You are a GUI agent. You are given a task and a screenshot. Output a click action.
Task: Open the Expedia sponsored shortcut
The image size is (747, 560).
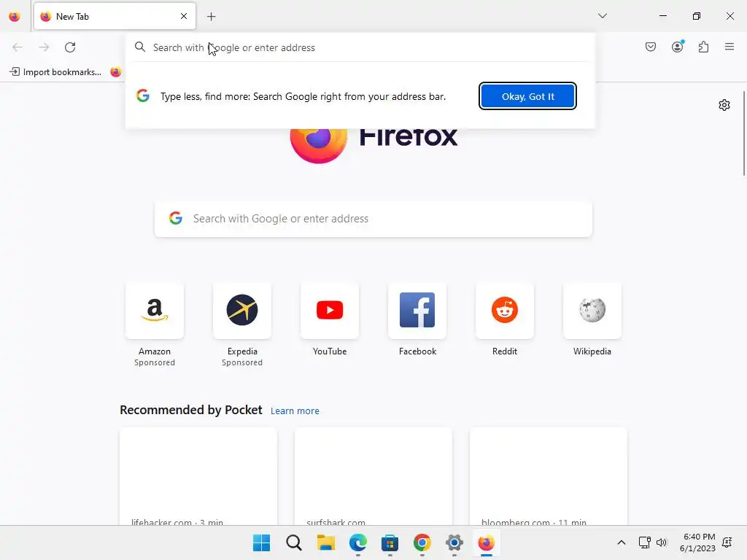coord(242,325)
